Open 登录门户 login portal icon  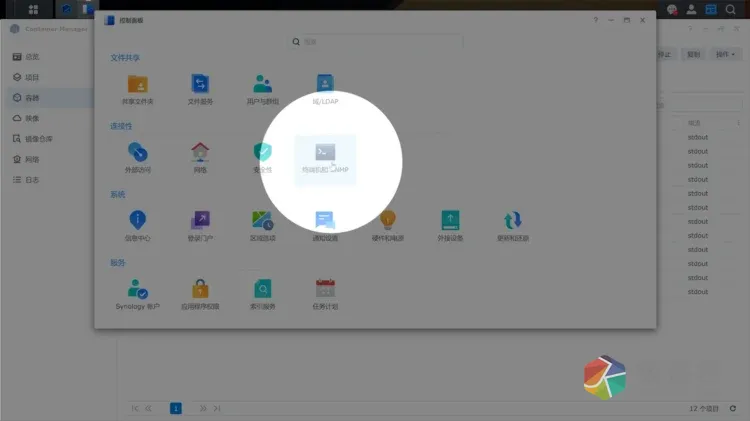(200, 224)
